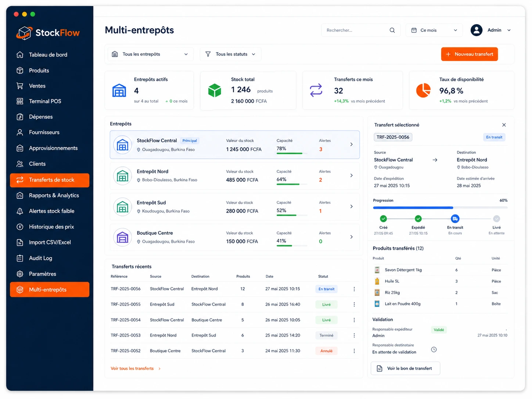Viewport: 532px width, 399px height.
Task: Click the StockFlow logo icon
Action: click(x=24, y=33)
